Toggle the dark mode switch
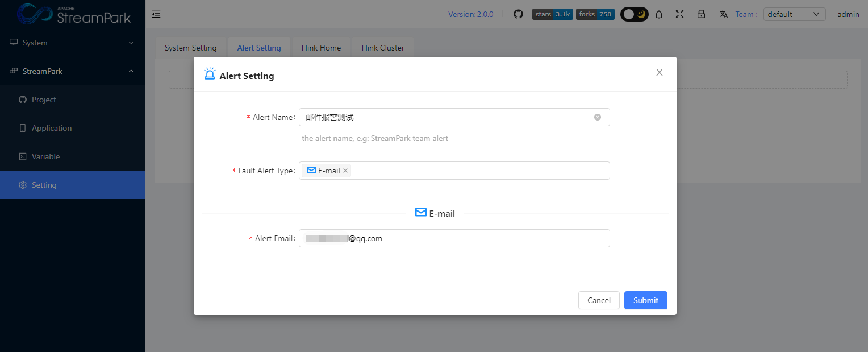Image resolution: width=868 pixels, height=352 pixels. click(x=634, y=14)
